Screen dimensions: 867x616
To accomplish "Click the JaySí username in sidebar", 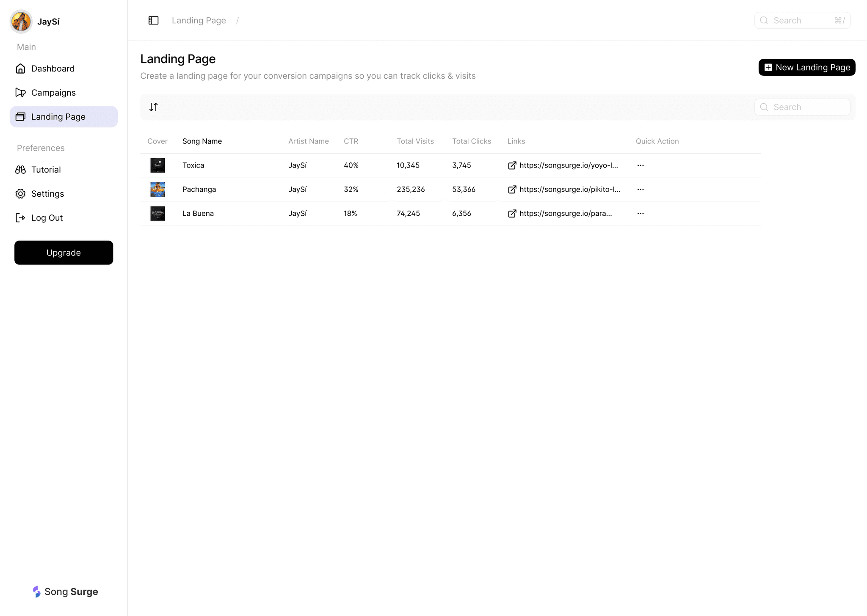I will pyautogui.click(x=48, y=22).
